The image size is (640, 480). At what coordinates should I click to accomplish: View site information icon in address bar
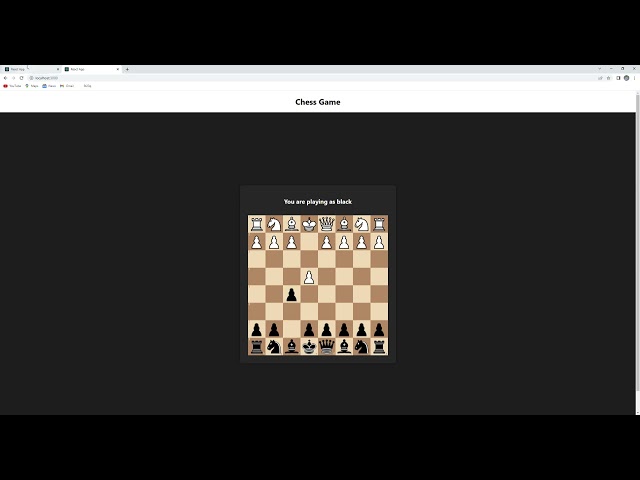pyautogui.click(x=31, y=78)
